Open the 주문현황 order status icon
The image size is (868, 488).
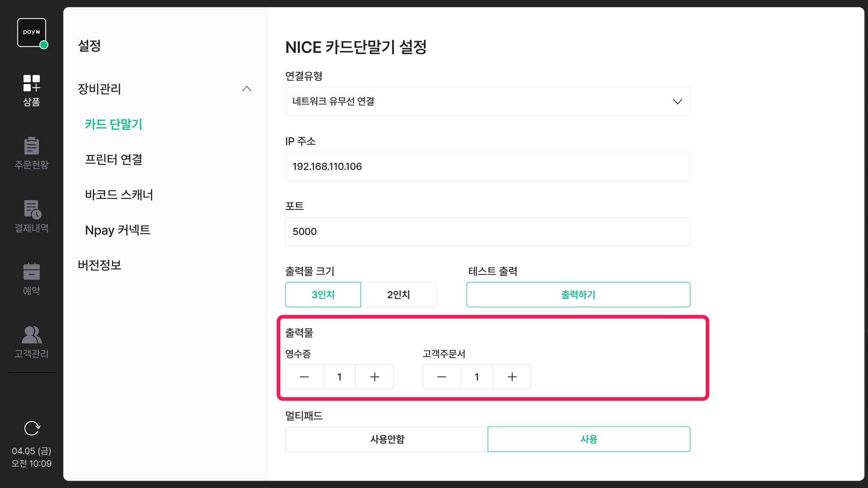pyautogui.click(x=31, y=153)
